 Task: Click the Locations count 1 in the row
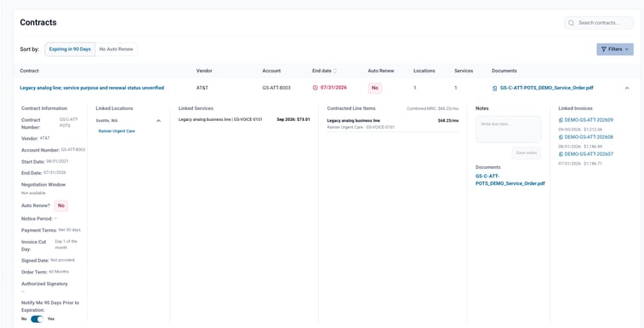pyautogui.click(x=415, y=88)
